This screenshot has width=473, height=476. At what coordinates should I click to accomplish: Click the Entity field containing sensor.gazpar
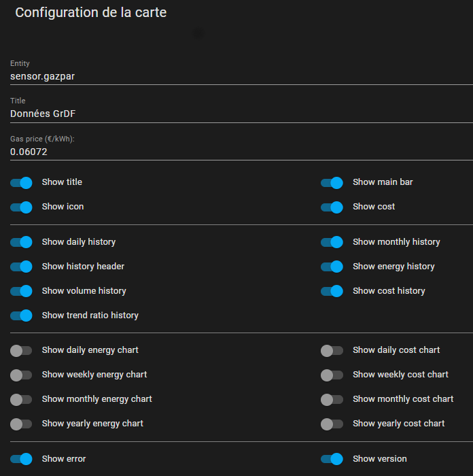[238, 76]
